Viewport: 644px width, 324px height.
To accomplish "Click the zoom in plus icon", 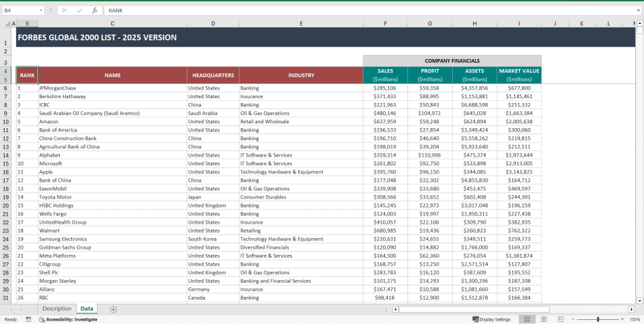I will click(x=622, y=319).
